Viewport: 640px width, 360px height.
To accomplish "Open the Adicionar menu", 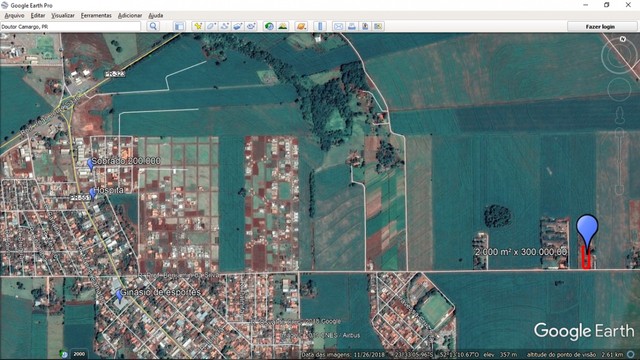I will coord(130,16).
